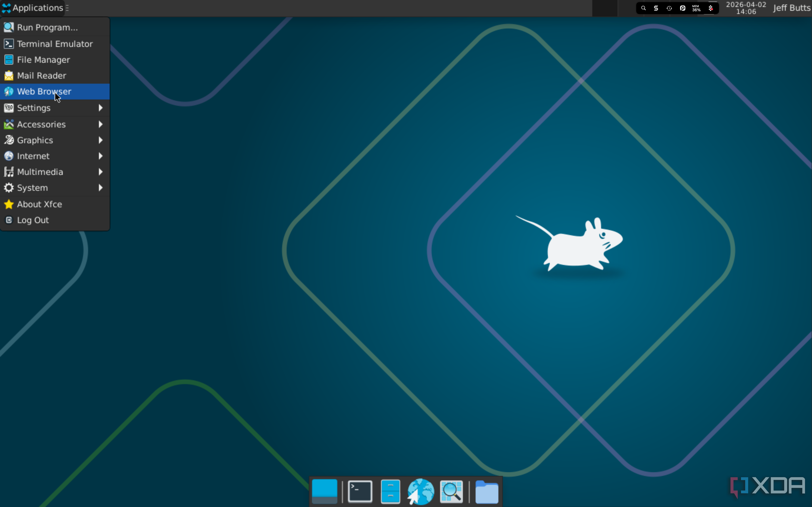
Task: Open File Manager from the menu
Action: (x=55, y=60)
